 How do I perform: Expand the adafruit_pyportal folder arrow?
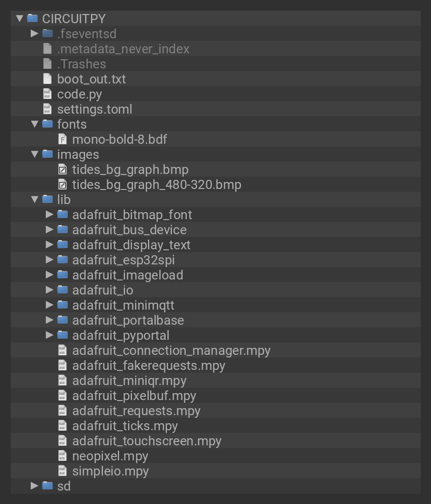50,335
